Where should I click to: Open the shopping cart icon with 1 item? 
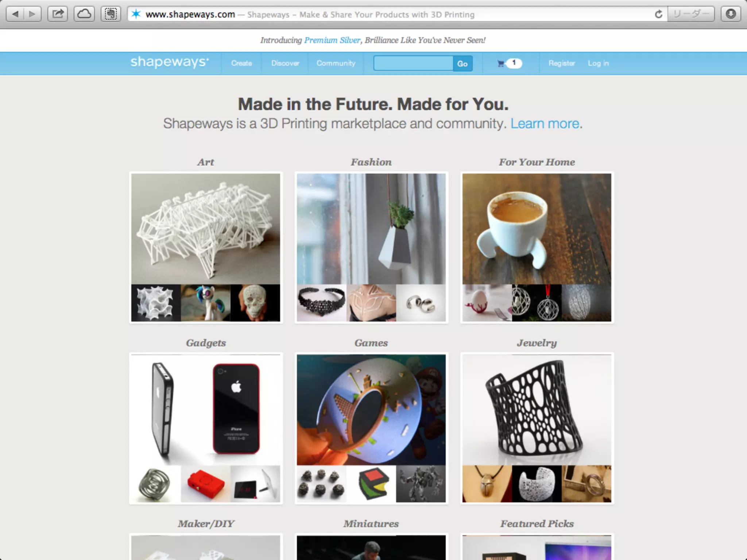click(x=509, y=63)
